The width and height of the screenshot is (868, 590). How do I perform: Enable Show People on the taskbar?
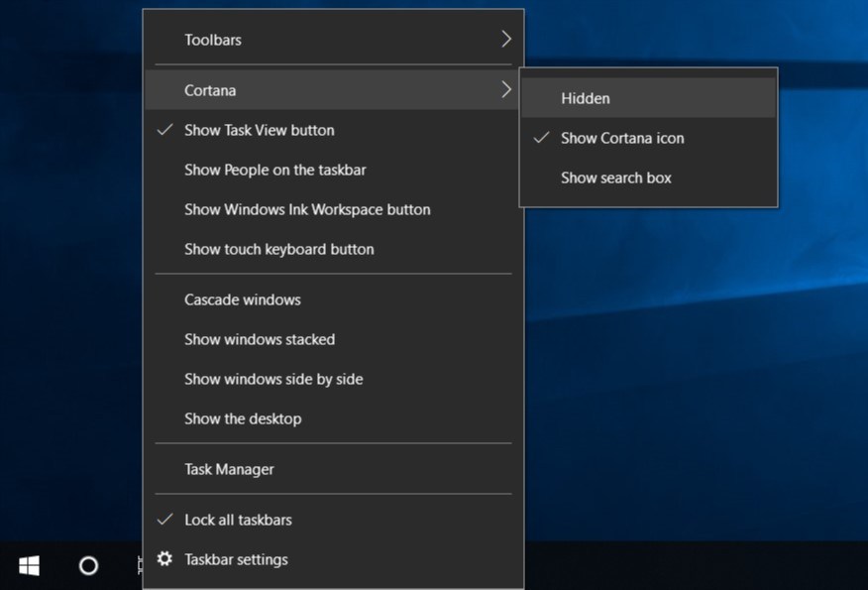[x=274, y=170]
